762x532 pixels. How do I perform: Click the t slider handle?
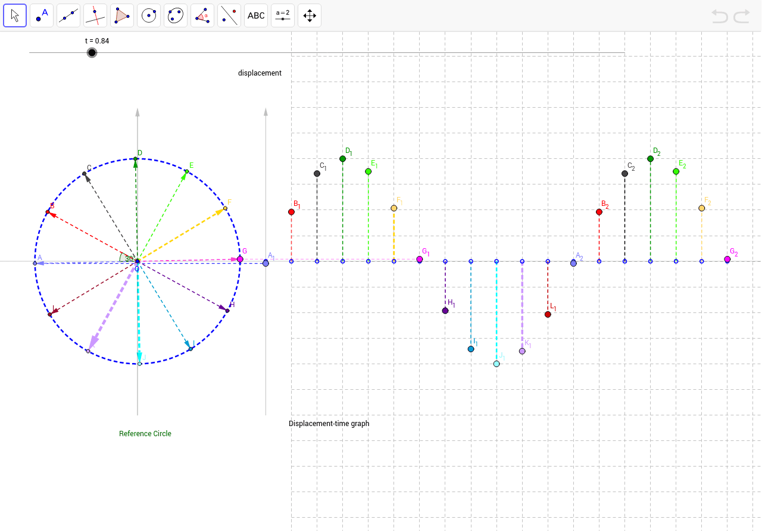(x=92, y=52)
